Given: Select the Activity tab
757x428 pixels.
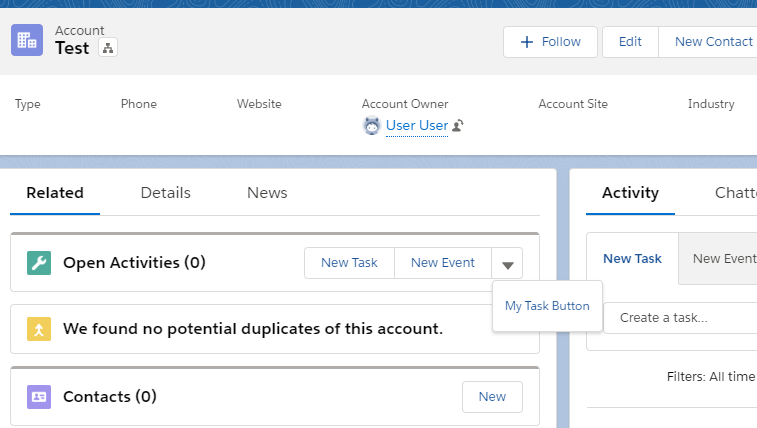Looking at the screenshot, I should tap(630, 193).
